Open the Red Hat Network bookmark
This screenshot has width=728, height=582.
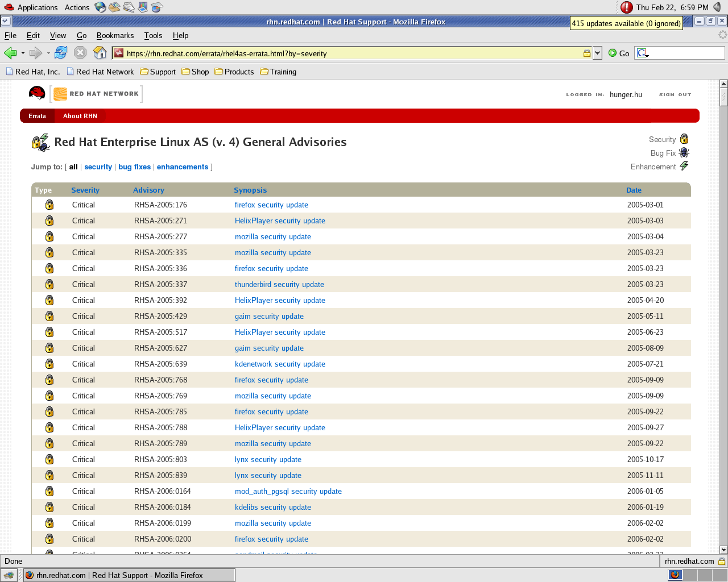101,72
